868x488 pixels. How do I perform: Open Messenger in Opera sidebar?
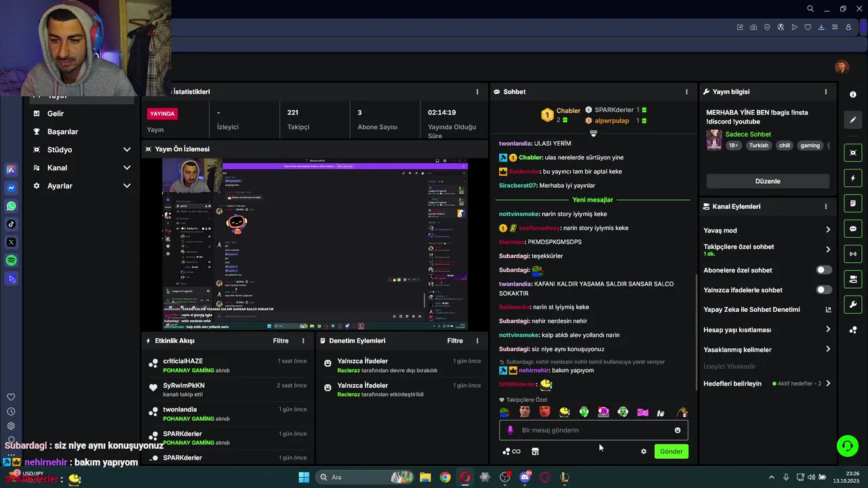[x=11, y=188]
